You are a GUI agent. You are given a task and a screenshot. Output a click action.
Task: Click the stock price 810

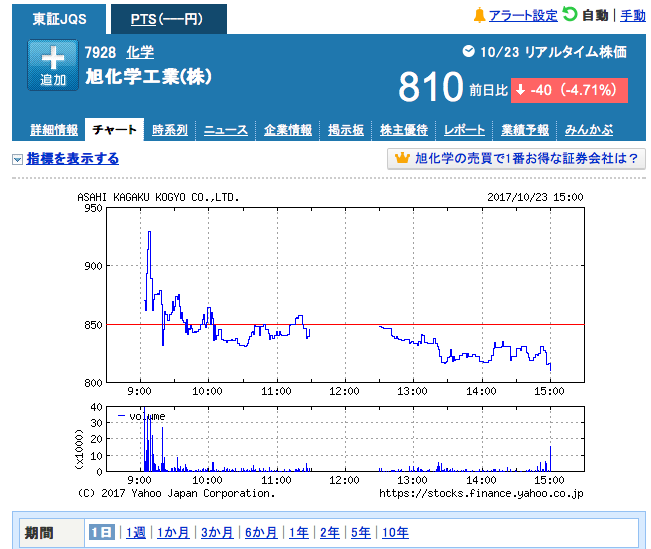pos(431,87)
